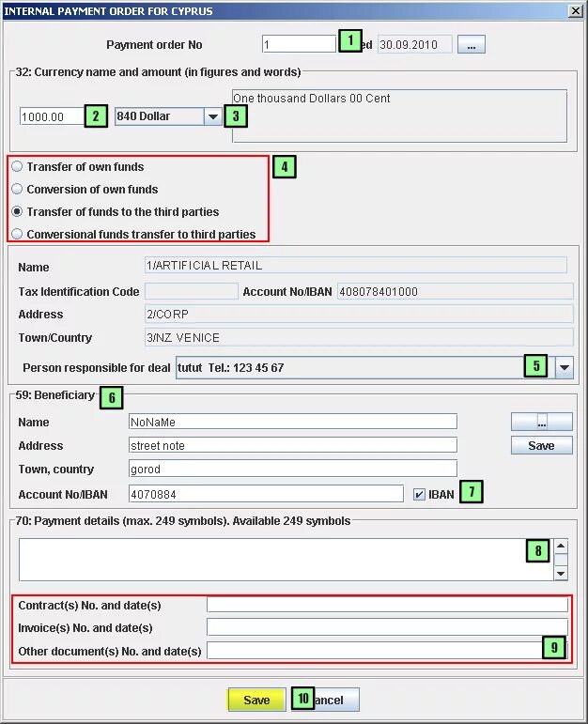Click Contract(s) No. and date(s) field
588x724 pixels.
coord(387,605)
